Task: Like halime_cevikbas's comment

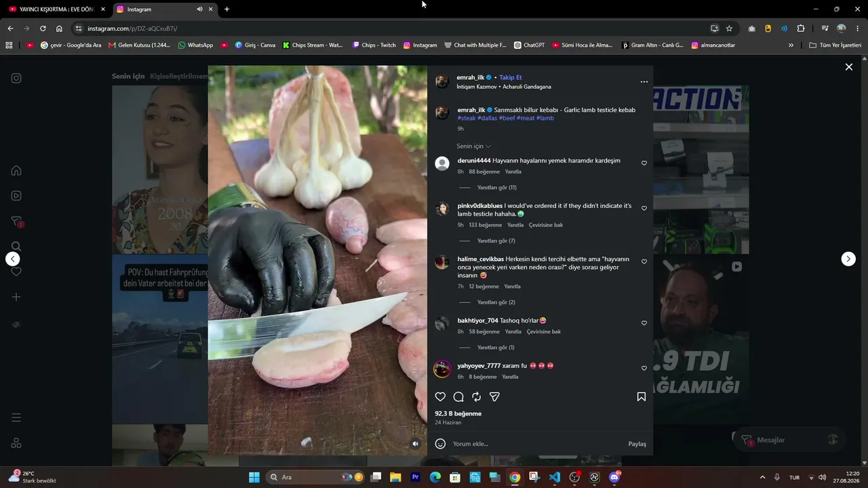Action: 644,262
